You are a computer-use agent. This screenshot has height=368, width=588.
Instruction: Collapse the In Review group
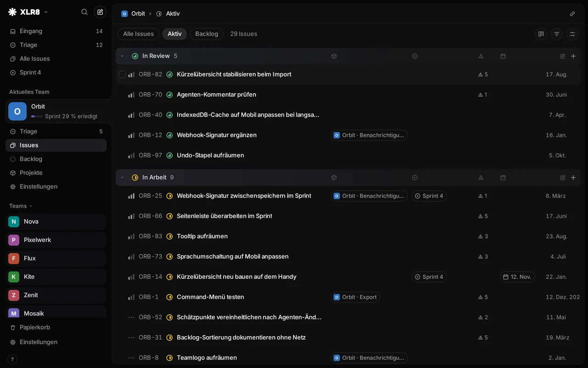pyautogui.click(x=122, y=56)
